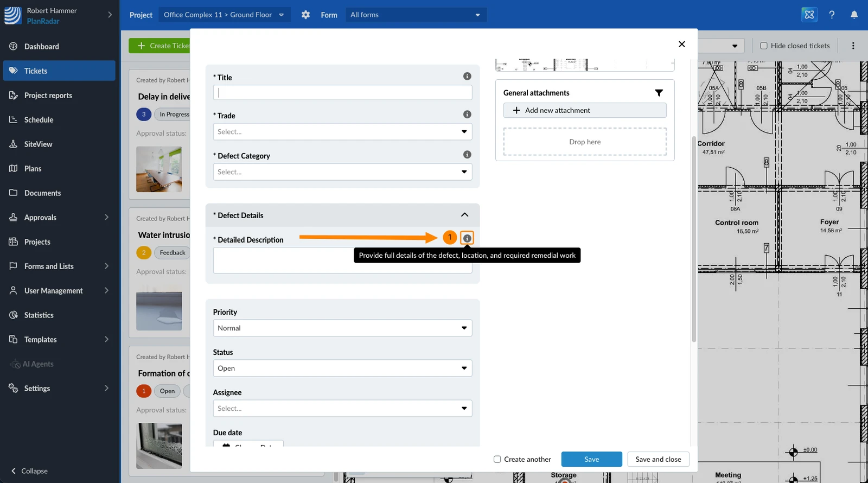The height and width of the screenshot is (483, 868).
Task: Open the Documents section
Action: click(x=59, y=193)
